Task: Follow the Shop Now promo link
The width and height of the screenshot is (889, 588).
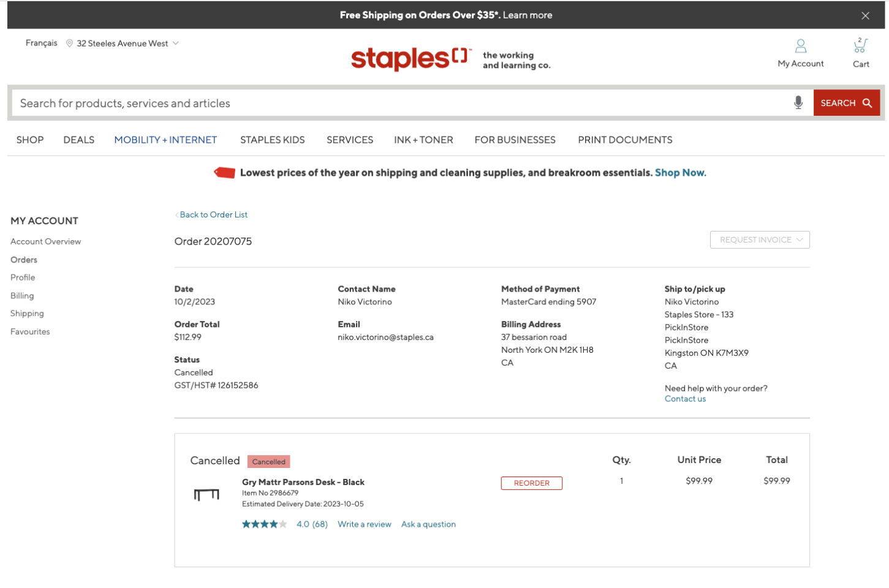Action: 680,173
